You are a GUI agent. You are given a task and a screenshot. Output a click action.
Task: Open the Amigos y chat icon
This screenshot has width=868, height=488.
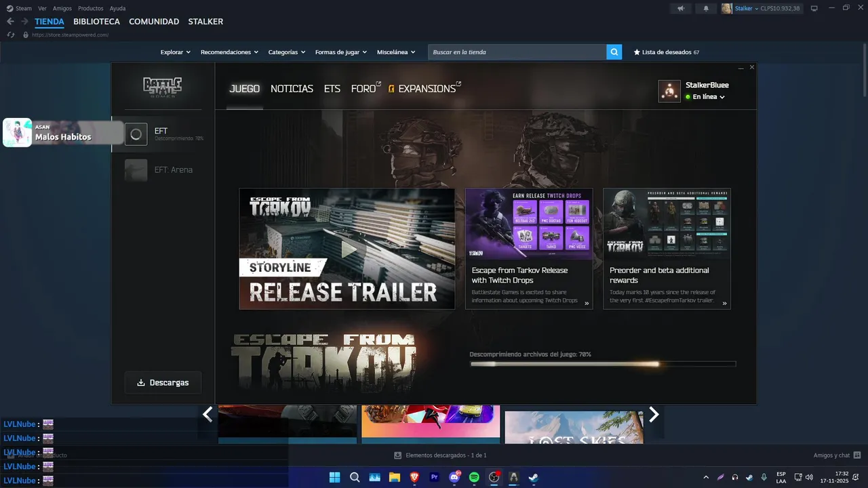pos(857,455)
